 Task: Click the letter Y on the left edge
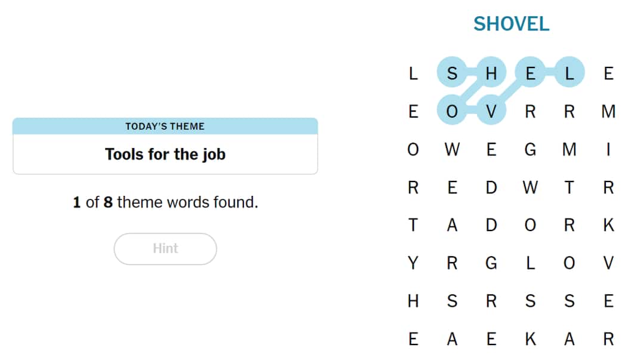(x=413, y=263)
